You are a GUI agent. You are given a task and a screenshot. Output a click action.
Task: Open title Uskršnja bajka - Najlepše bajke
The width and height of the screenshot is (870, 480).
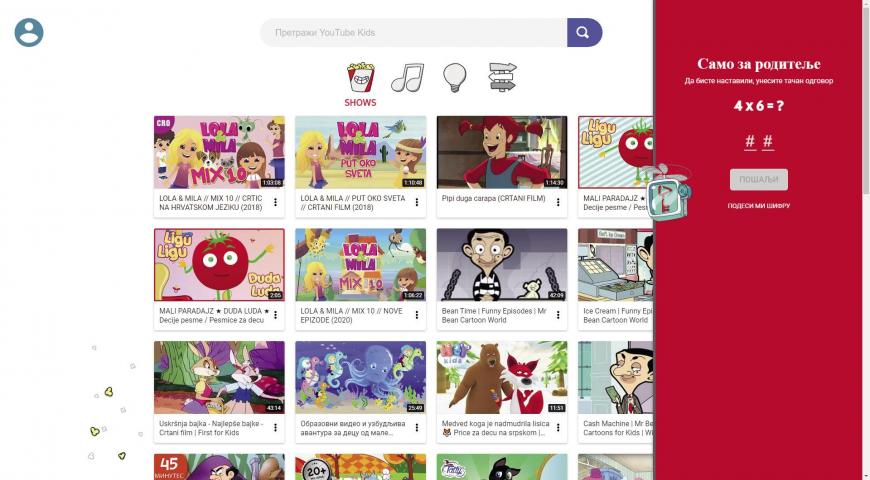(211, 428)
